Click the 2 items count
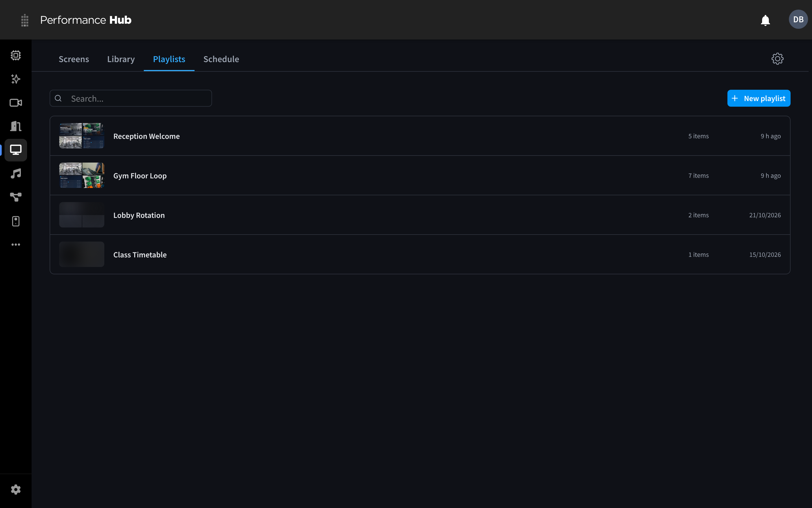Image resolution: width=812 pixels, height=508 pixels. (698, 215)
